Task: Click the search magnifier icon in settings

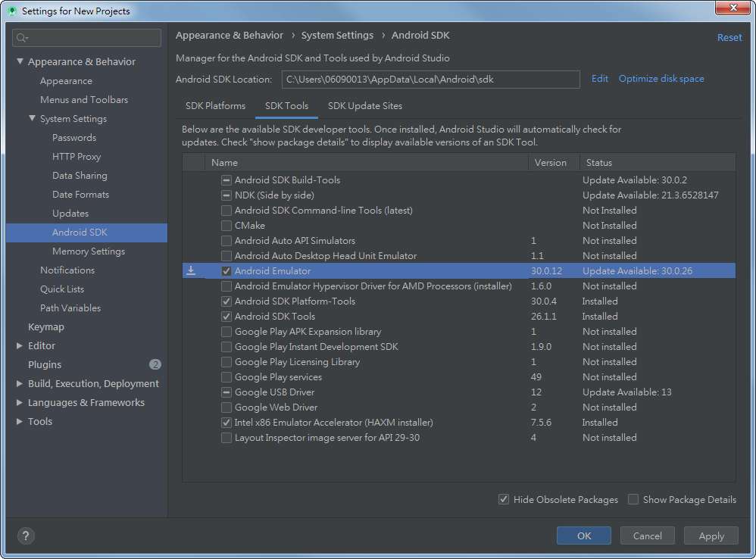Action: tap(22, 38)
